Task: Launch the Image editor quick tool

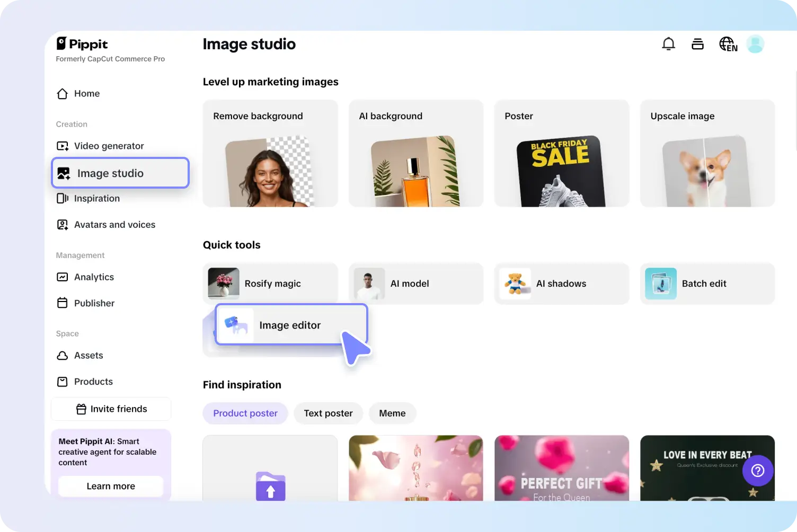Action: [290, 324]
